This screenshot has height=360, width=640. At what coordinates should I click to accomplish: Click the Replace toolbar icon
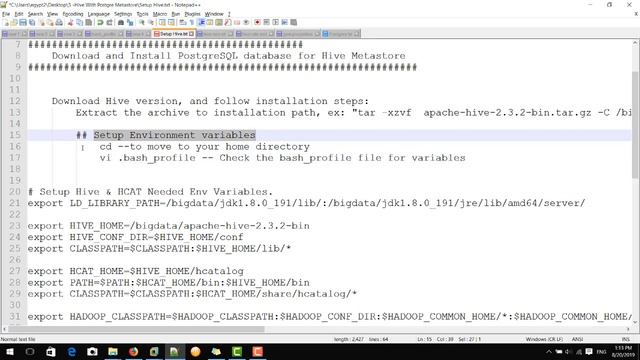(x=130, y=22)
